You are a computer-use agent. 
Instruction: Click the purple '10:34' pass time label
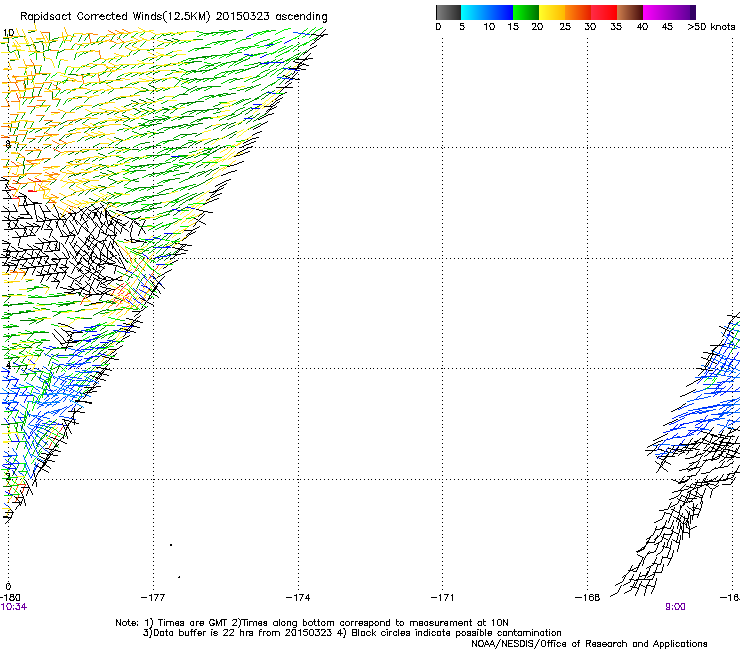[14, 607]
